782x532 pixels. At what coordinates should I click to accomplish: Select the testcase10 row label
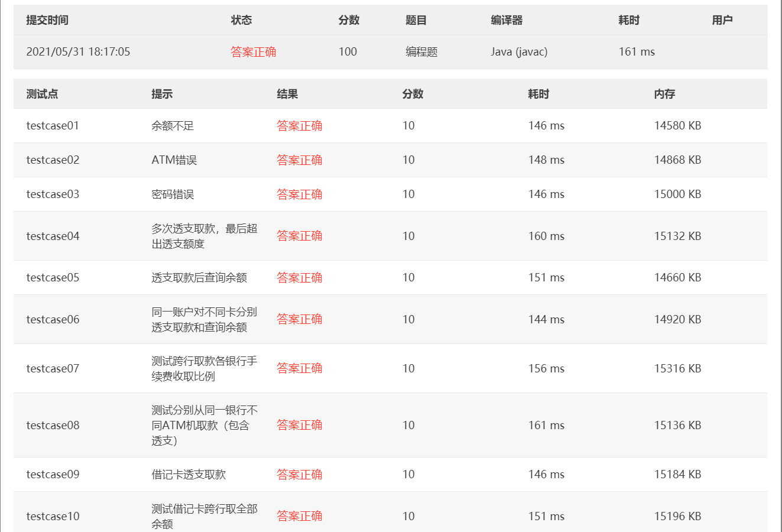[53, 517]
